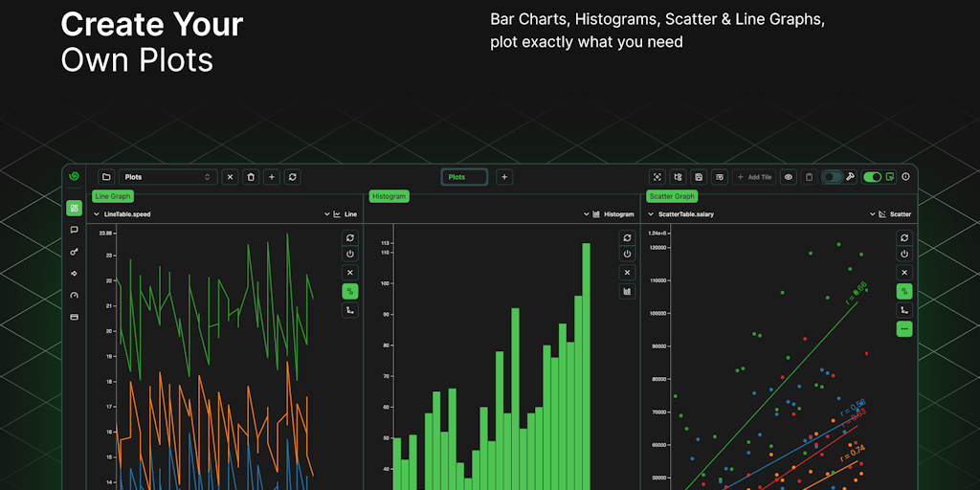Refresh dashboards using top toolbar refresh icon

click(x=292, y=177)
